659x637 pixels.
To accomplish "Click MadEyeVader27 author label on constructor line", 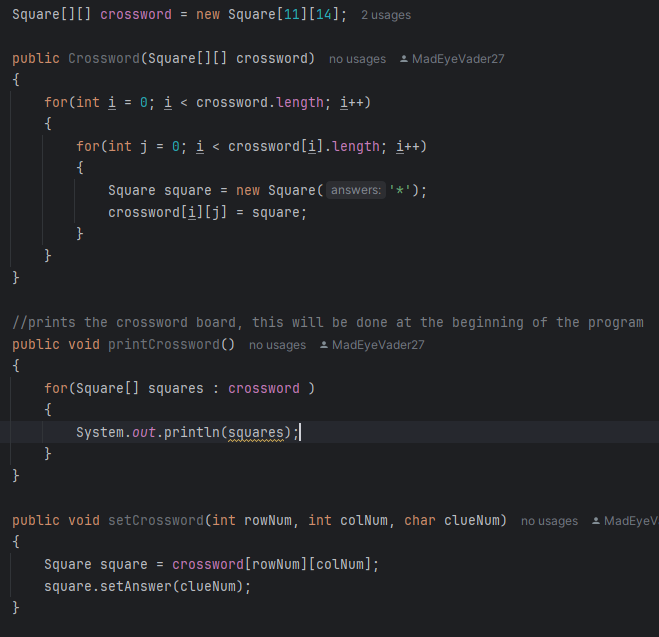I will point(458,59).
